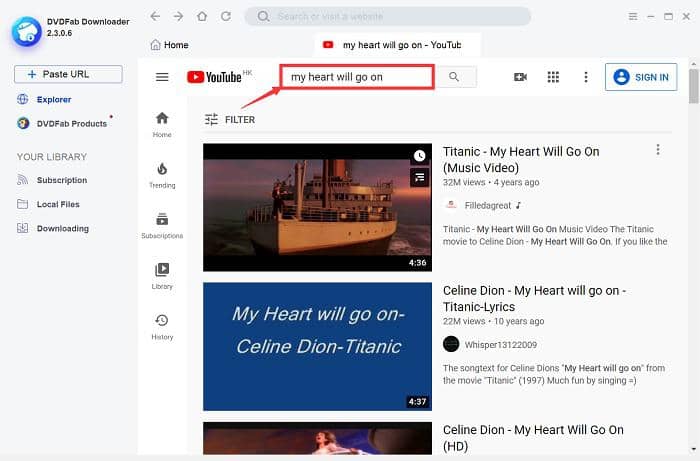Click the browser back arrow
700x461 pixels.
[x=155, y=17]
